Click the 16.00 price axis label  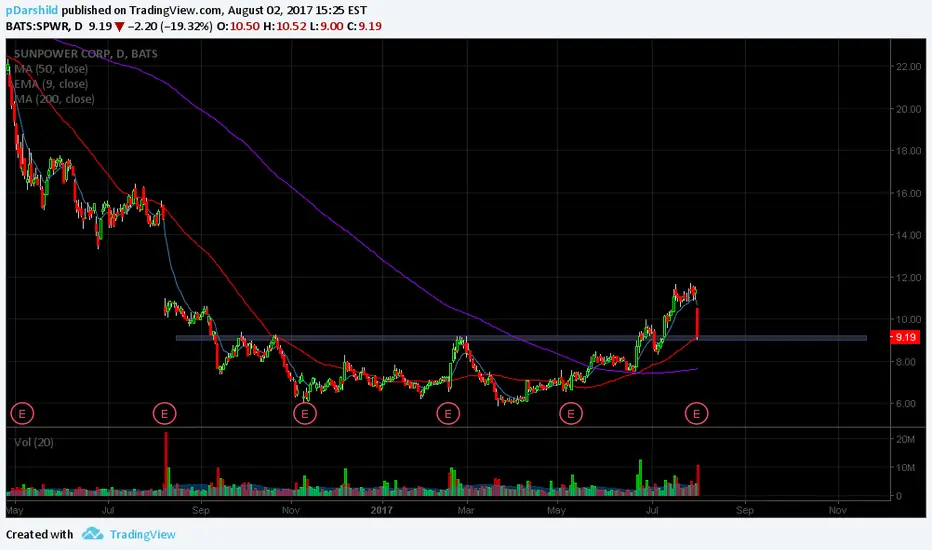pos(909,193)
